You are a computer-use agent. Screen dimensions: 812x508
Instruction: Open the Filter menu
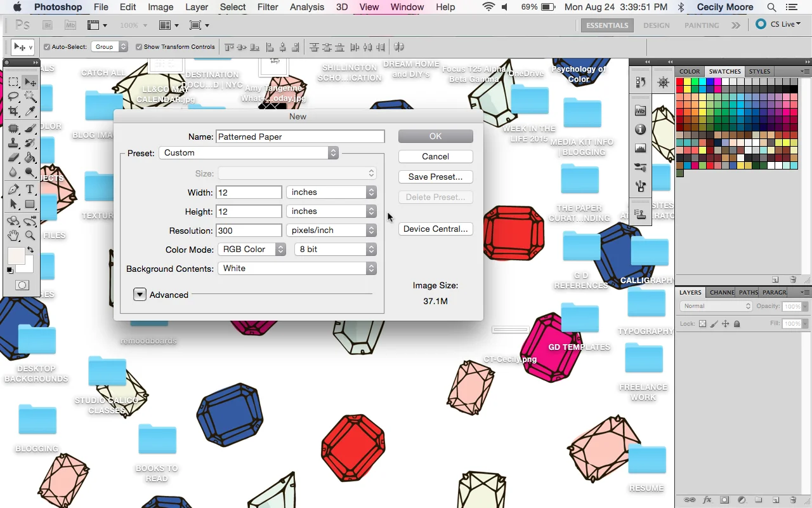coord(268,7)
